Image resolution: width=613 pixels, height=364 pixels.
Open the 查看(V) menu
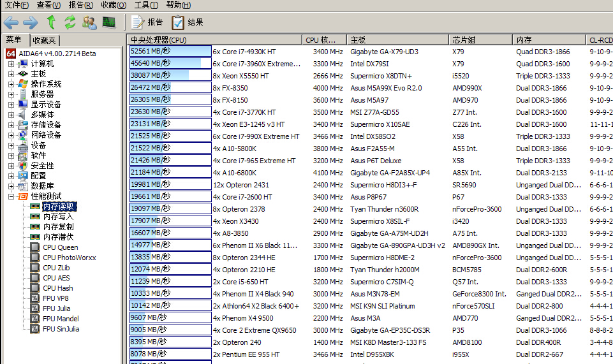(x=48, y=5)
